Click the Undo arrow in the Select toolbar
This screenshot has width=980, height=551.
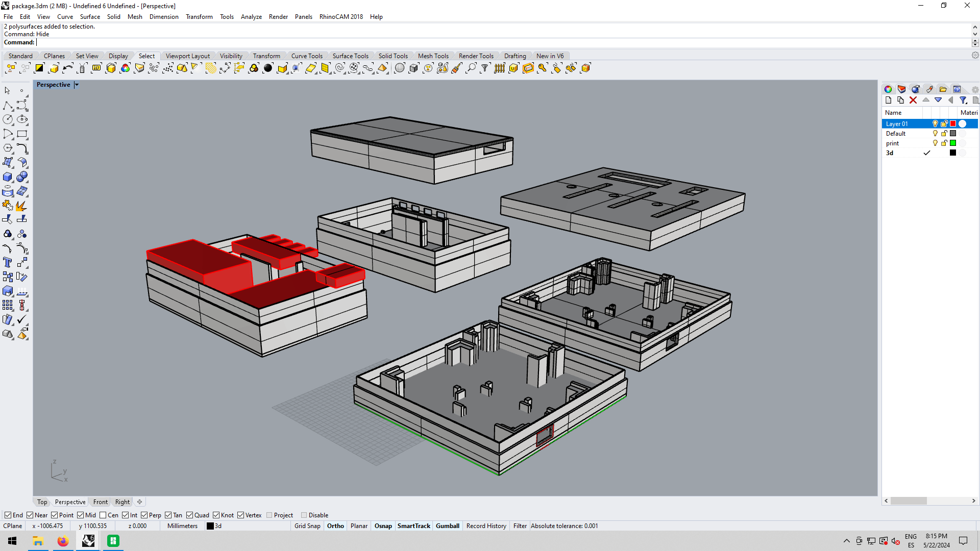click(68, 68)
